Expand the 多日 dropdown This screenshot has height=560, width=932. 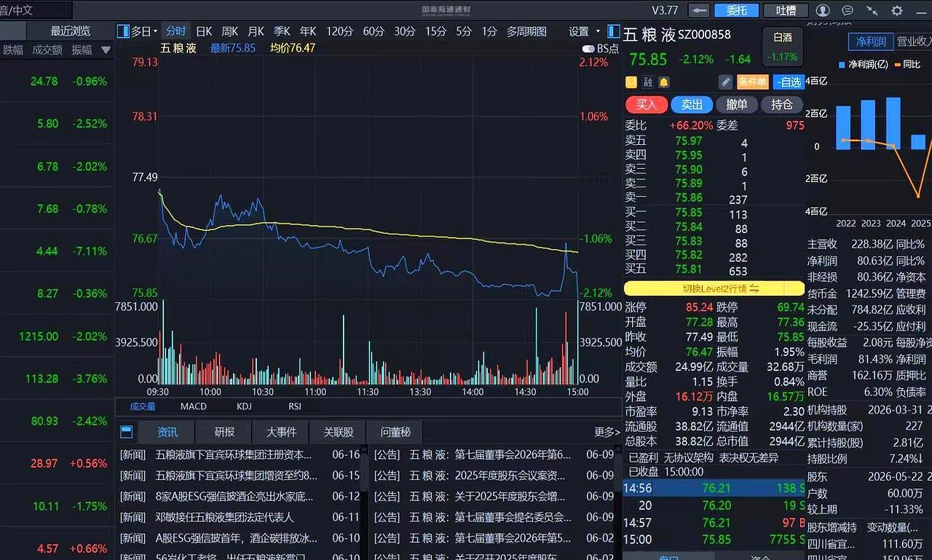[x=144, y=31]
